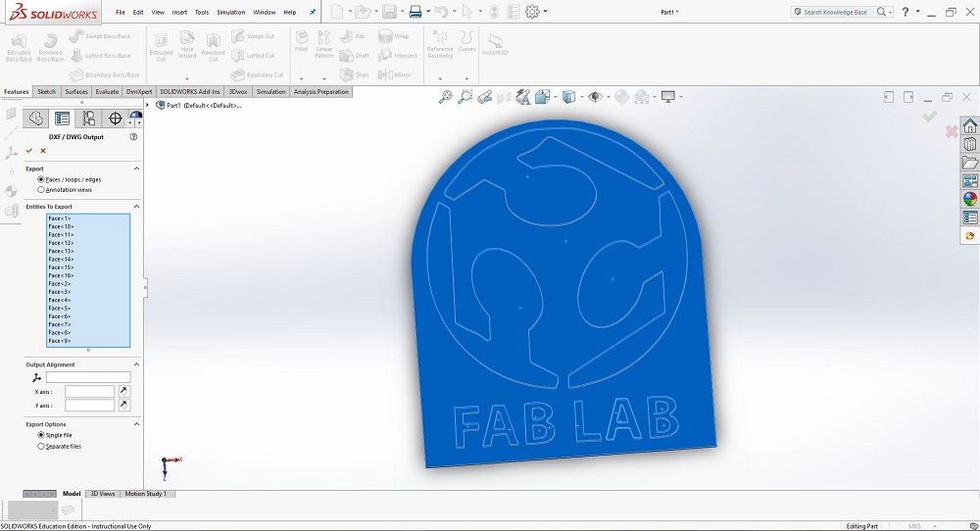
Task: Cancel DXF / DWG Output with red X
Action: point(43,151)
